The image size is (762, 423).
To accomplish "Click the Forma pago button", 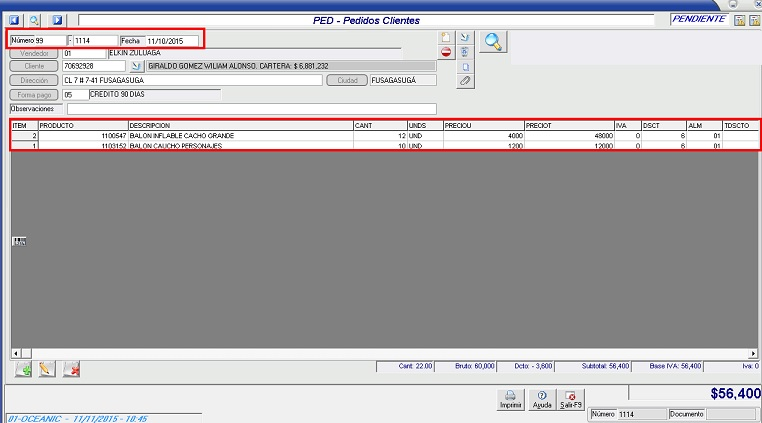I will pos(34,94).
